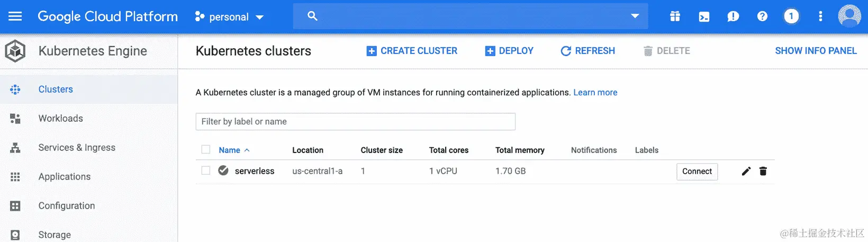Open the personal project selector dropdown
This screenshot has width=868, height=242.
pyautogui.click(x=229, y=17)
